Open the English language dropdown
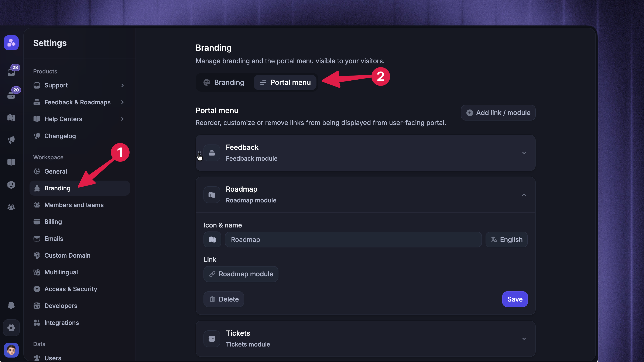The image size is (644, 362). click(507, 240)
